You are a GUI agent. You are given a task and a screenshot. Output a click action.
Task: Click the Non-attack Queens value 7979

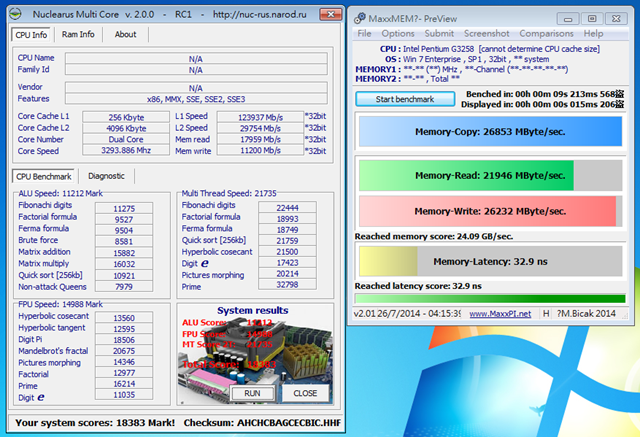pos(124,286)
